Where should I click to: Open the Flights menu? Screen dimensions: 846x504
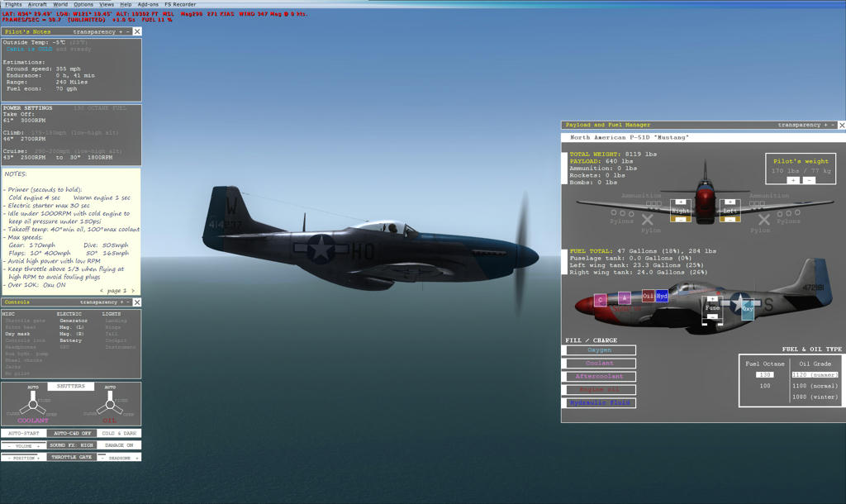(13, 4)
